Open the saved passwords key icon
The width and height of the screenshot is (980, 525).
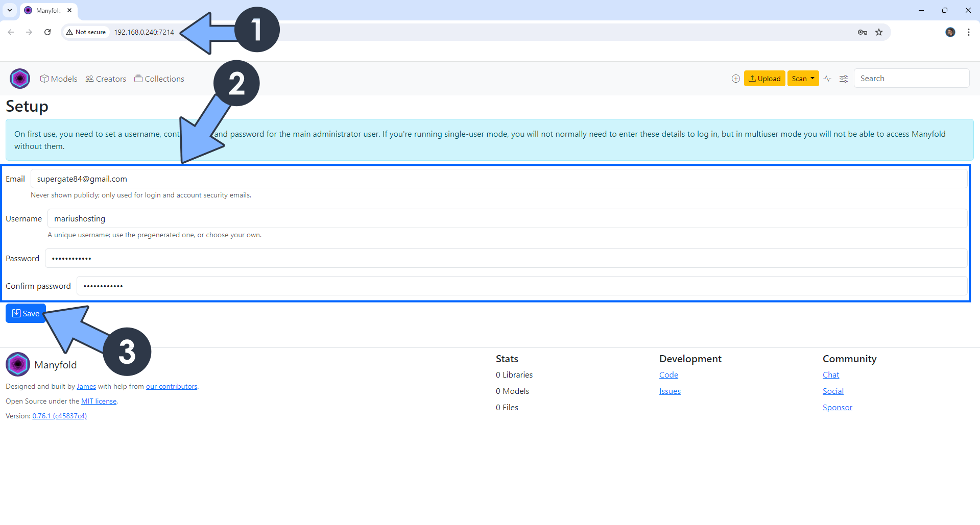pyautogui.click(x=863, y=32)
